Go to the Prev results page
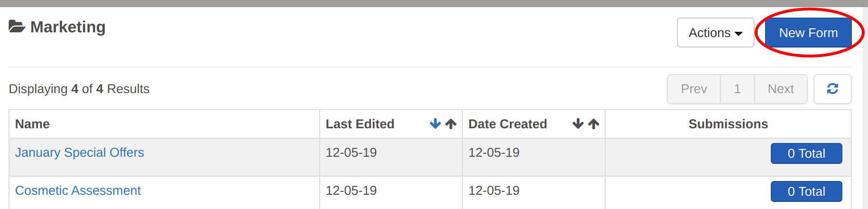 click(694, 89)
